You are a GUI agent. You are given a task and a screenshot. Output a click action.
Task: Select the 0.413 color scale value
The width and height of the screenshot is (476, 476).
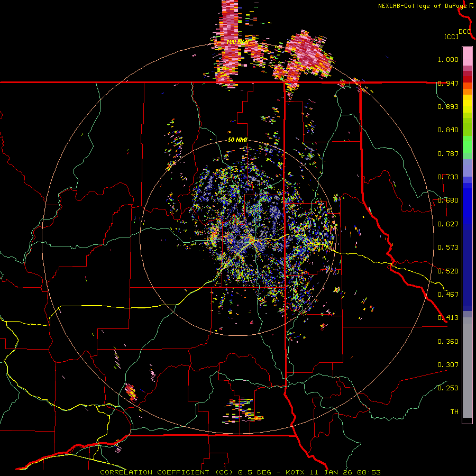coord(448,318)
